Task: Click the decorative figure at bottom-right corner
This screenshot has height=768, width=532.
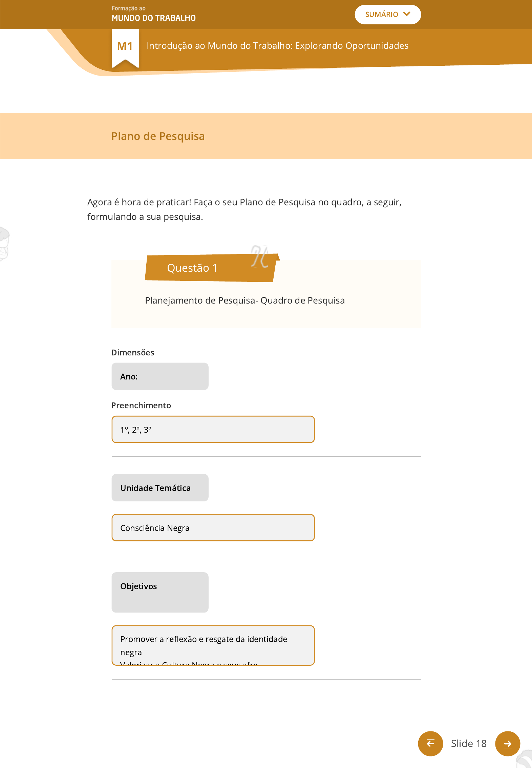Action: [x=525, y=759]
